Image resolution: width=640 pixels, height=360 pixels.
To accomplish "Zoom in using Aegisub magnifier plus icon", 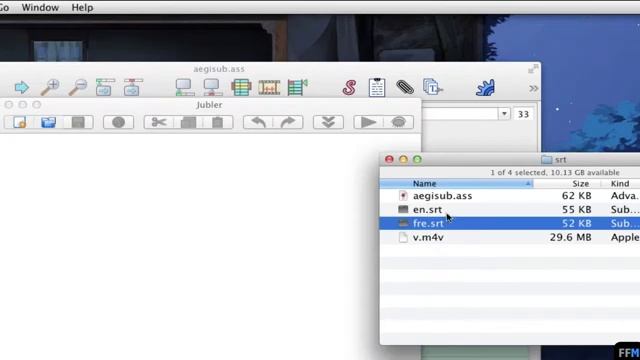I will coord(50,87).
